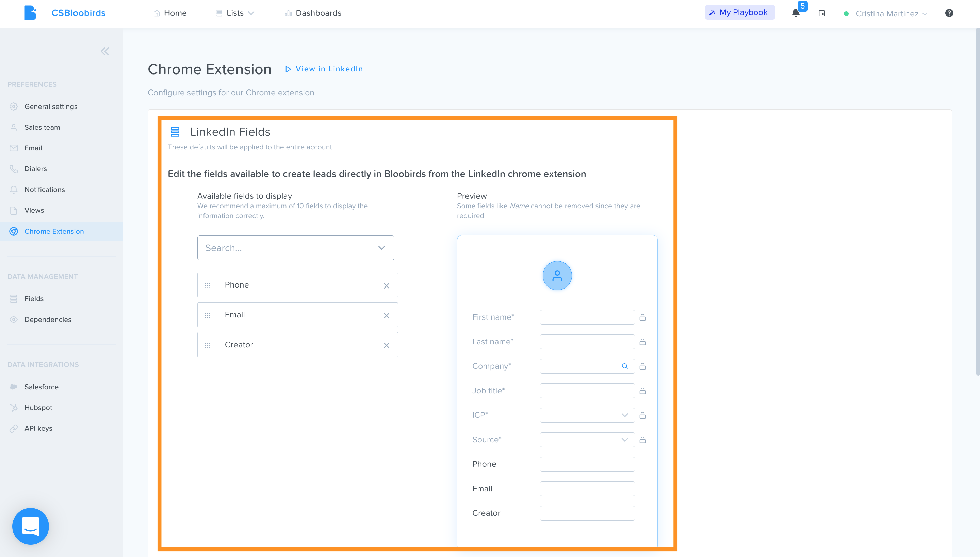980x557 pixels.
Task: Open the notifications bell icon
Action: click(796, 13)
